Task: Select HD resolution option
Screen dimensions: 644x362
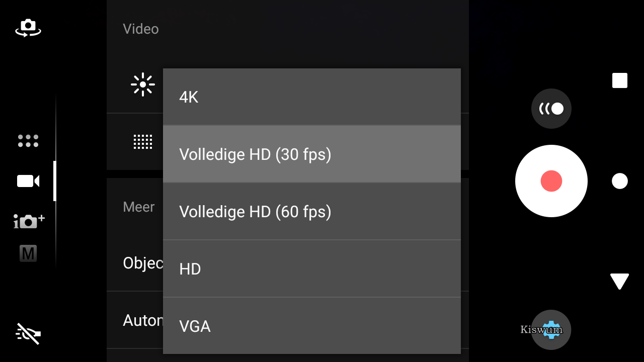Action: [312, 269]
